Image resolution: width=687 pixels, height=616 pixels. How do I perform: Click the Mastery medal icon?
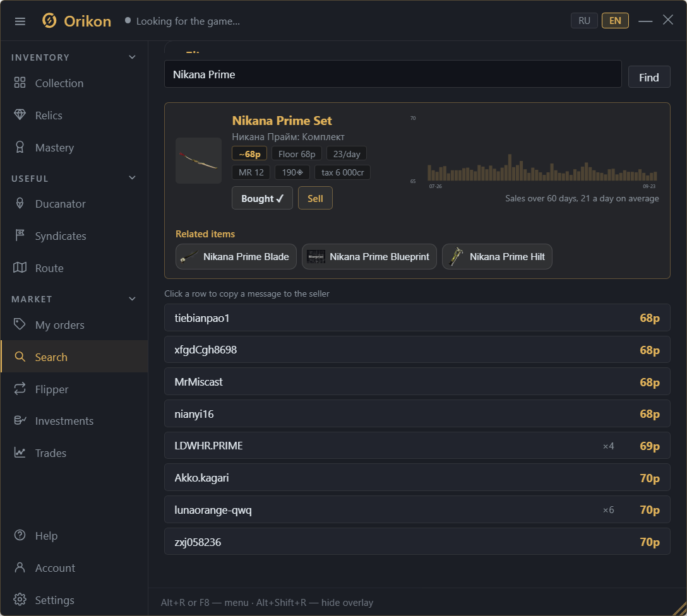click(20, 147)
